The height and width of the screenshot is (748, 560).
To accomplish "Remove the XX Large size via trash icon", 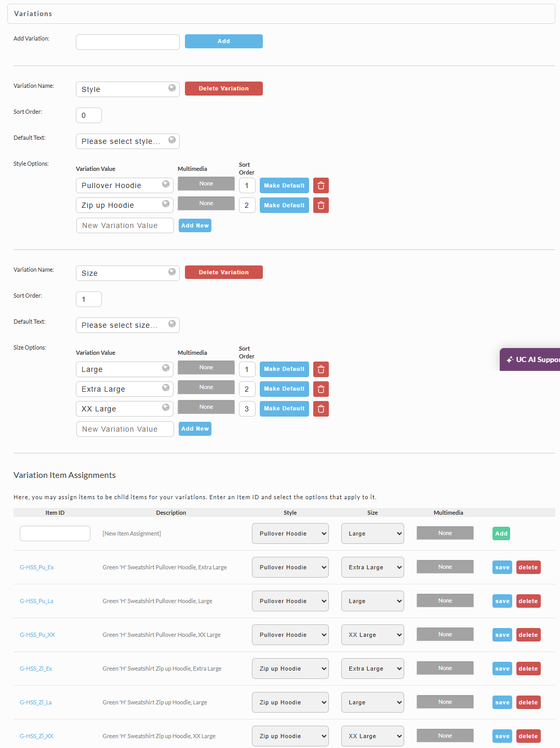I will click(321, 409).
